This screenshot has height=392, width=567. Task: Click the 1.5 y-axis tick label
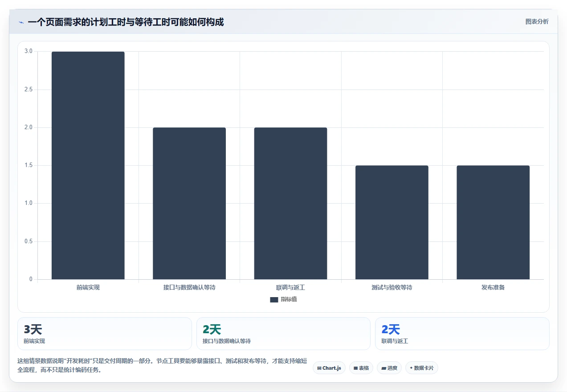[29, 165]
